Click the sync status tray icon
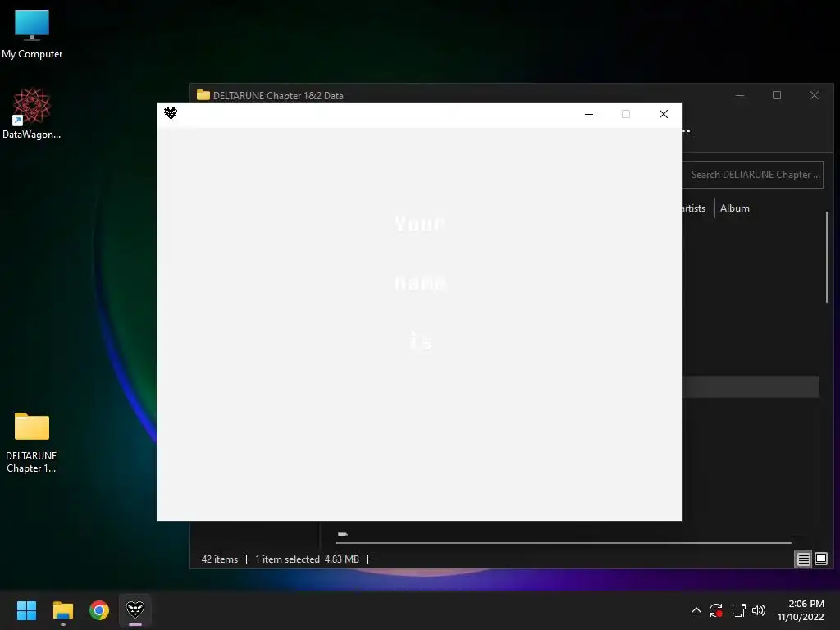This screenshot has width=840, height=630. tap(715, 610)
